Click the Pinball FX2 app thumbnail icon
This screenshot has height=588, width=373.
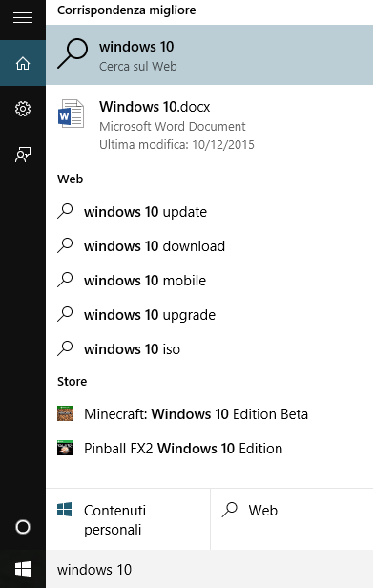point(65,448)
